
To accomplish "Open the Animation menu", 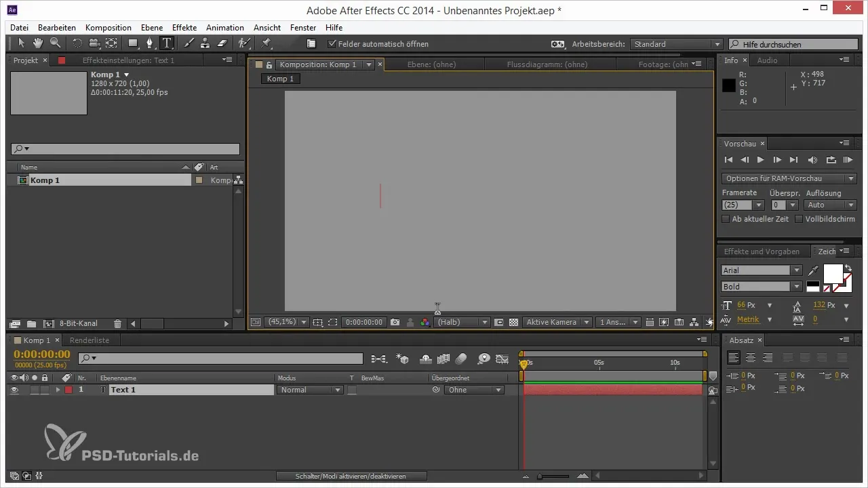I will [225, 28].
